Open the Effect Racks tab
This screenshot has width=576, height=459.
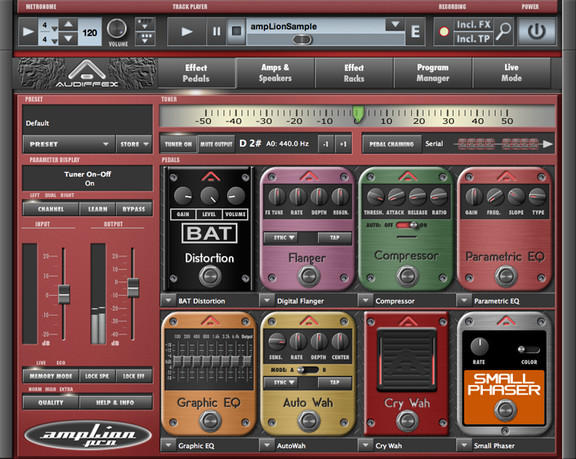[x=354, y=73]
